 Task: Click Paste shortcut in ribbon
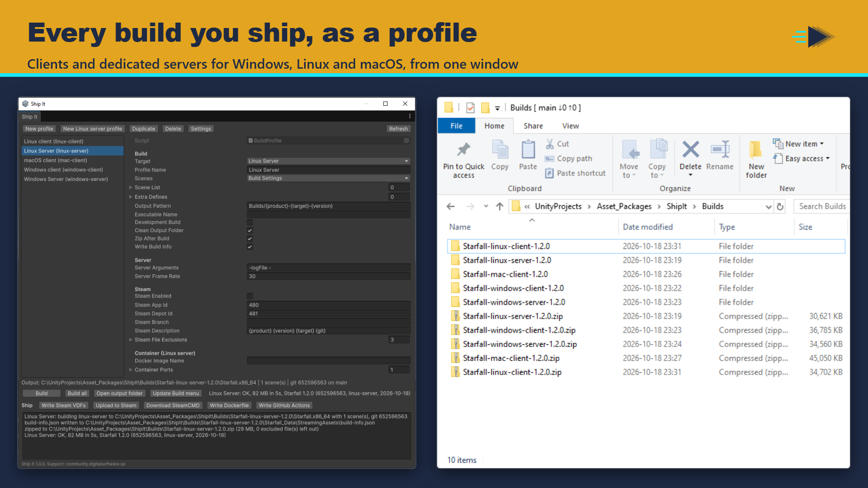575,173
